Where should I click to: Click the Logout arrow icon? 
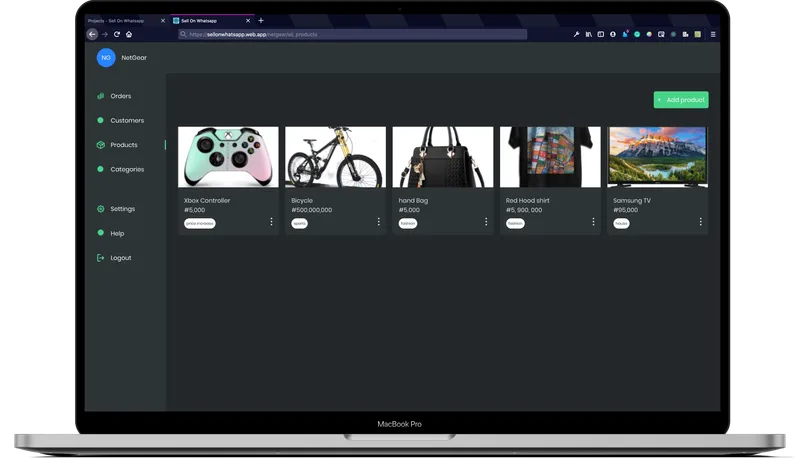(x=100, y=258)
